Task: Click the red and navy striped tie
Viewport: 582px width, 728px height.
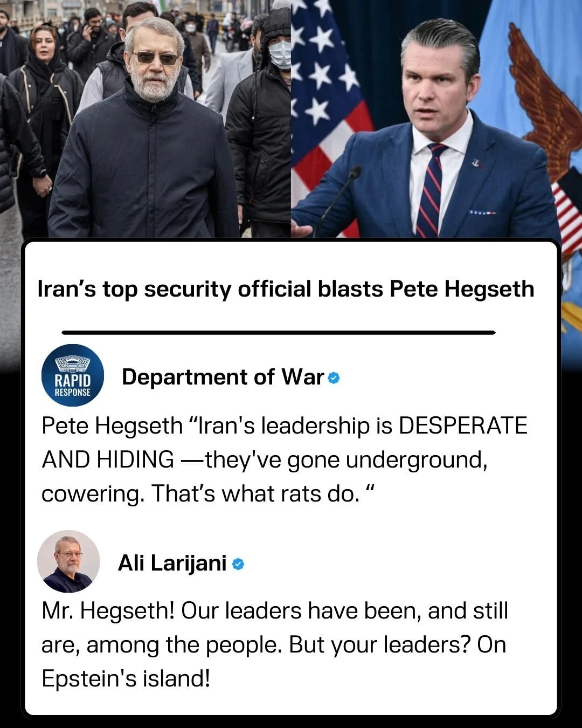Action: (431, 191)
